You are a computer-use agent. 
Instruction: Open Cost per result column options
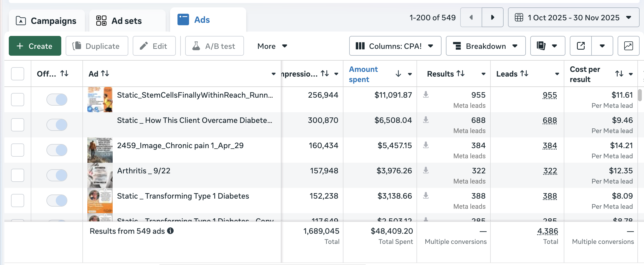pyautogui.click(x=631, y=74)
